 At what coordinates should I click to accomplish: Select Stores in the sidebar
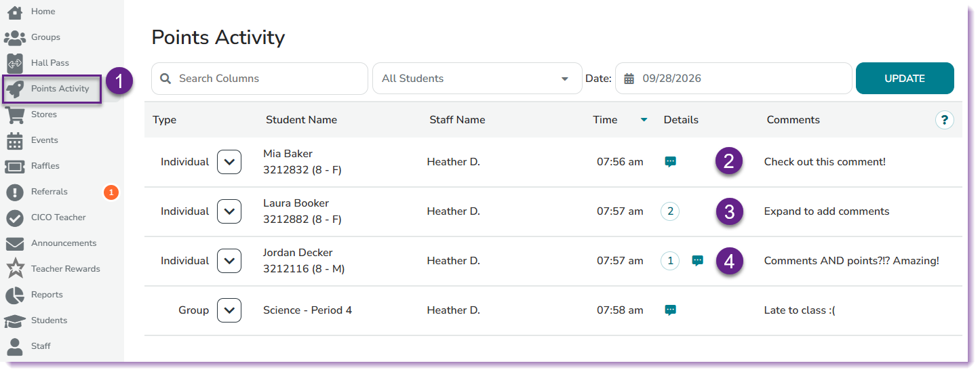coord(44,115)
